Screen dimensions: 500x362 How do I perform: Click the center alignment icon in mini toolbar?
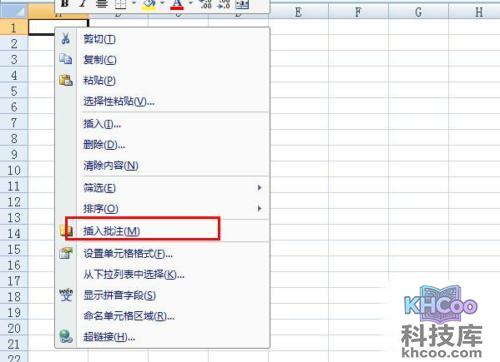[102, 4]
